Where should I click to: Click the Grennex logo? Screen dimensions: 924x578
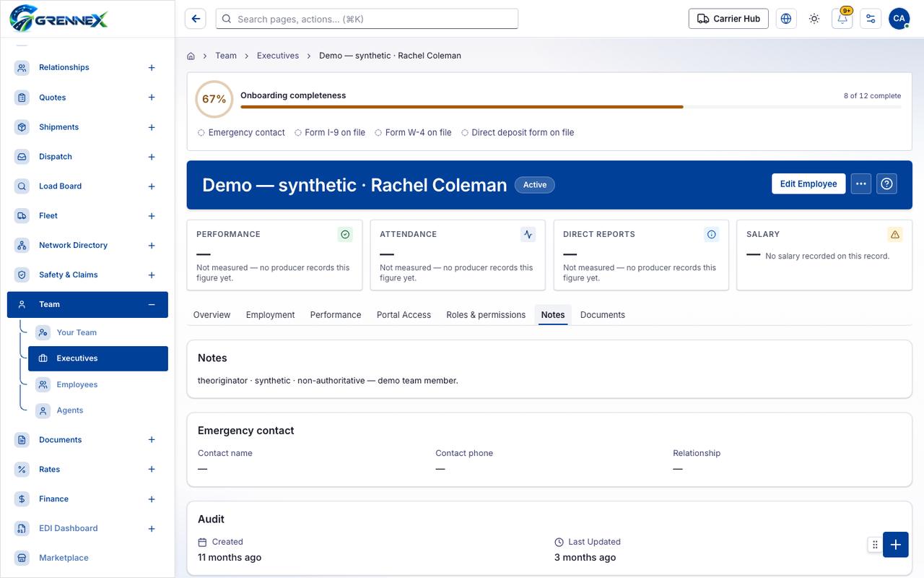point(58,18)
